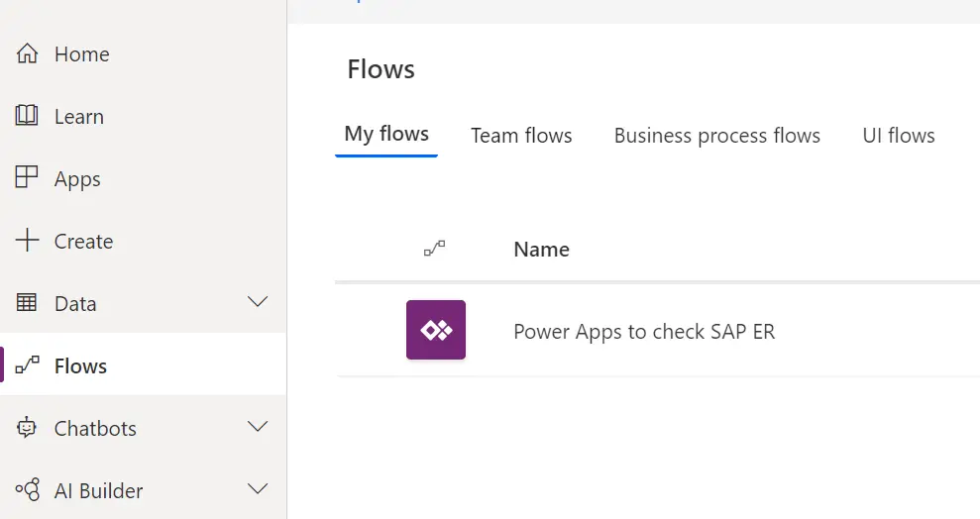Open the UI flows tab

coord(899,136)
